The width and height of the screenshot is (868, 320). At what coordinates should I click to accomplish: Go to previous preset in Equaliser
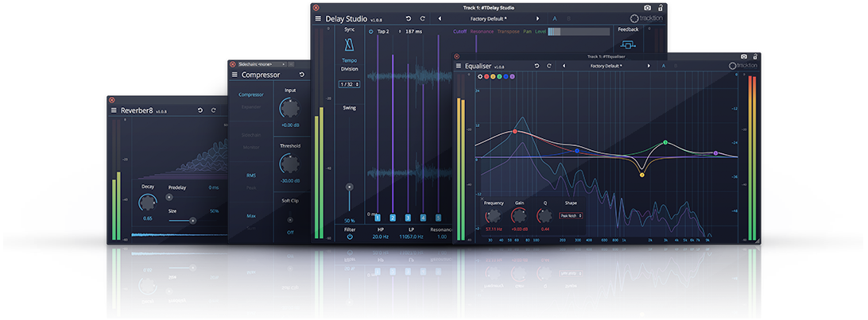564,66
